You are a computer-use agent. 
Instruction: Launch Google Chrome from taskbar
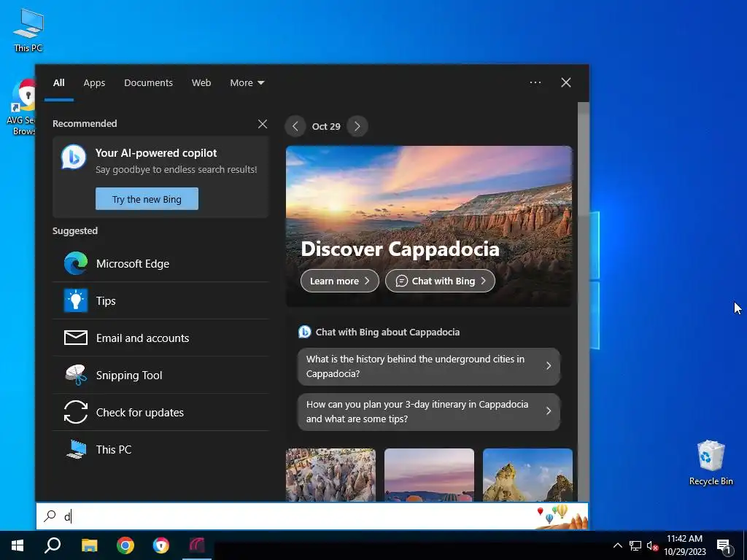pyautogui.click(x=125, y=545)
